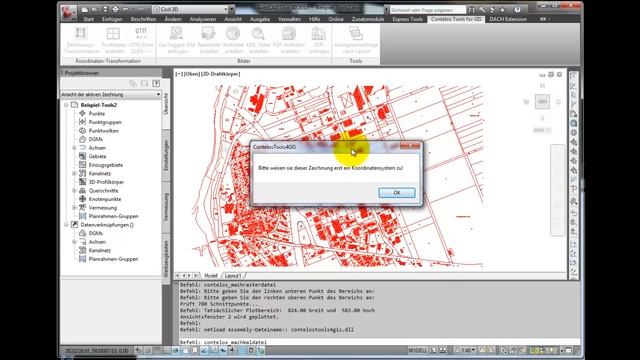Screen dimensions: 640x360
Task: Click the Save icon in quick access toolbar
Action: (x=105, y=9)
